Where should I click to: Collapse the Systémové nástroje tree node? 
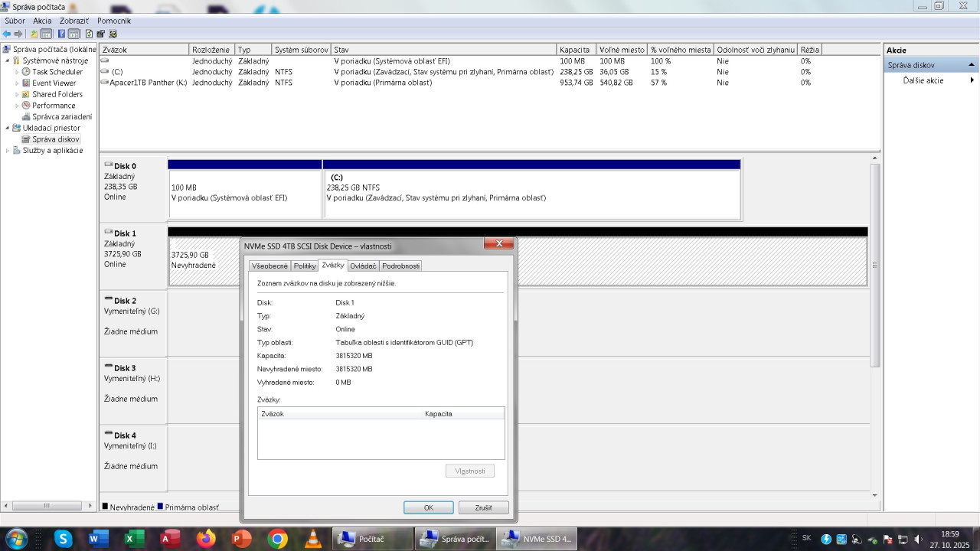[8, 60]
